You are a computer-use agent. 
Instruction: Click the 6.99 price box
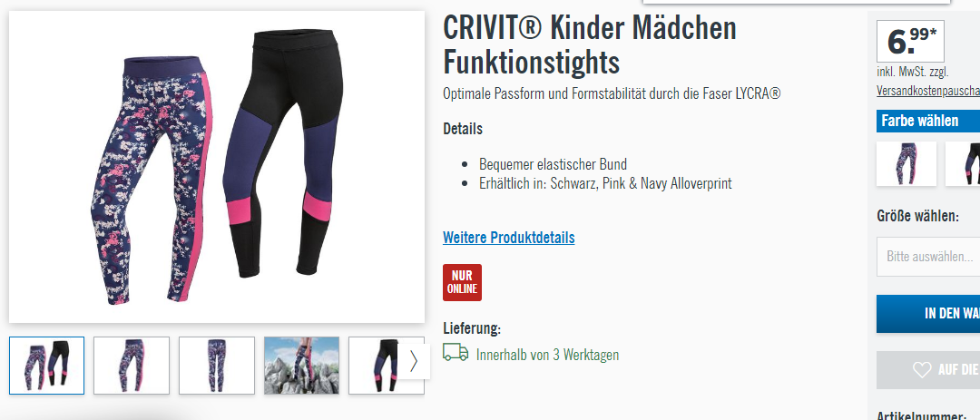[x=911, y=41]
